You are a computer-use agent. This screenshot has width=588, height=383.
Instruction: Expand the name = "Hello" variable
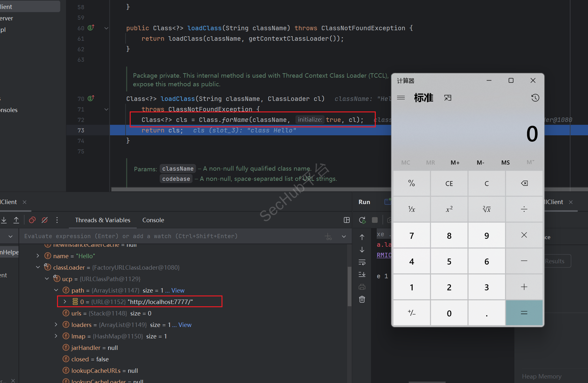pos(38,256)
